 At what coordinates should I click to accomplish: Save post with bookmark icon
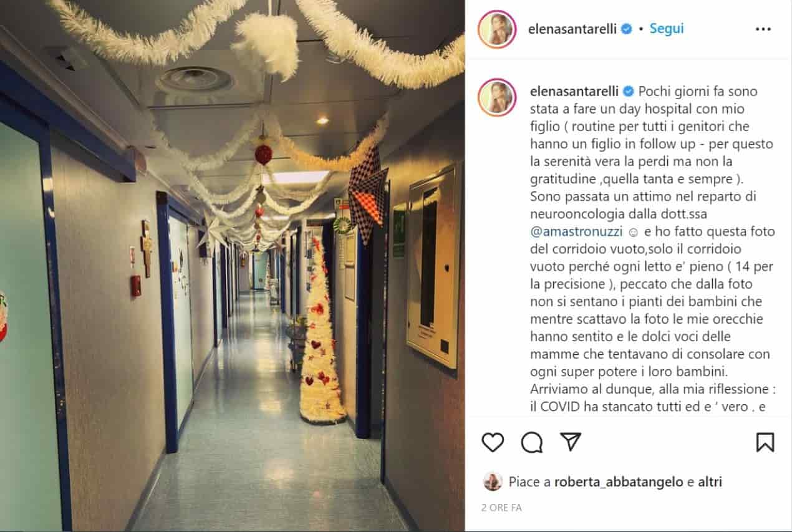click(765, 442)
